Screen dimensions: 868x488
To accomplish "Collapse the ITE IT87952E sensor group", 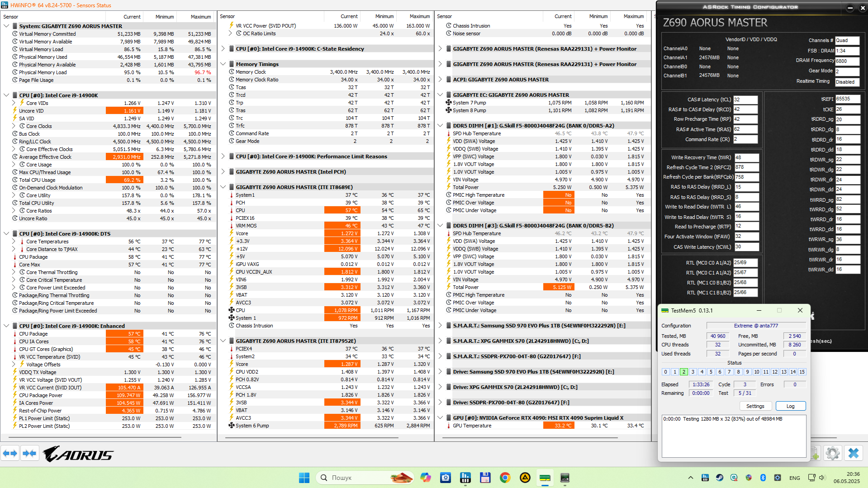I will click(223, 341).
